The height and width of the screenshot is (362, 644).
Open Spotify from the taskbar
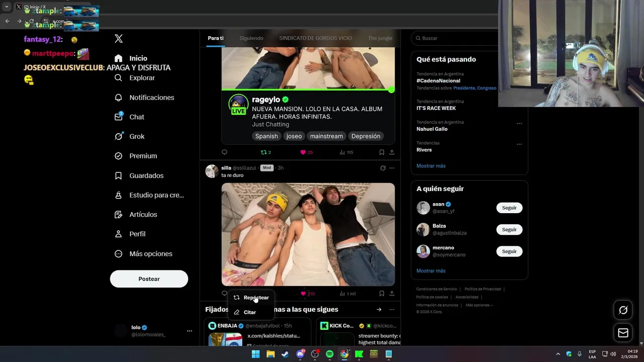click(330, 354)
